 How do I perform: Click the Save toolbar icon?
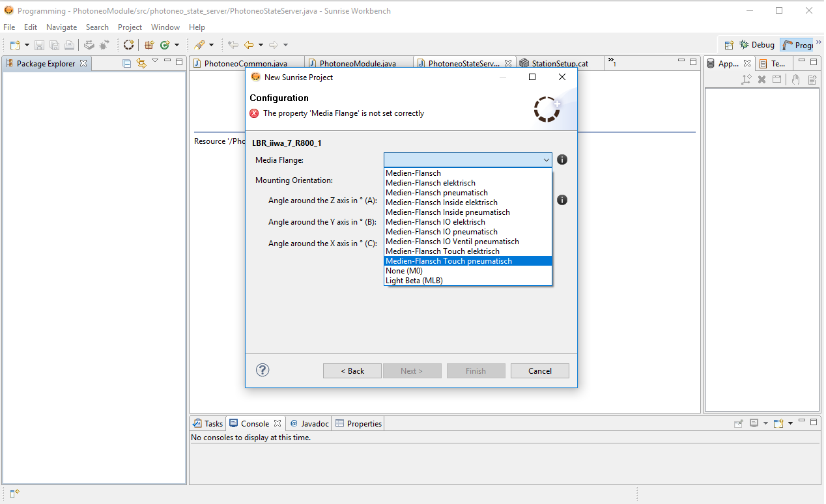coord(39,45)
